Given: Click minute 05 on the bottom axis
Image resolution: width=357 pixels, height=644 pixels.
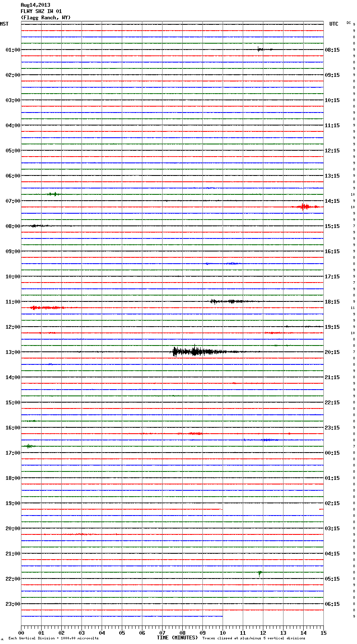Looking at the screenshot, I should pyautogui.click(x=122, y=633).
